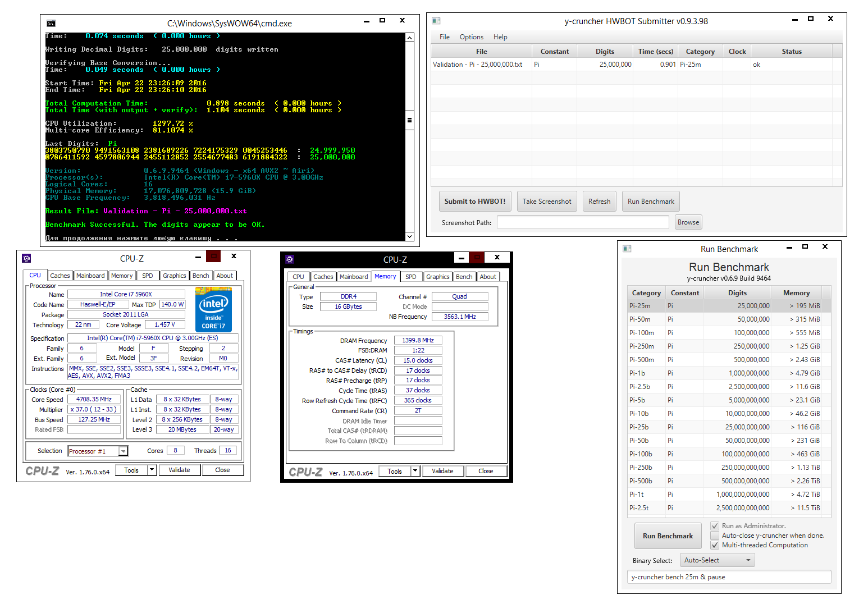Click the Digits column header in HWBOT Submitter
Image resolution: width=868 pixels, height=604 pixels.
click(605, 51)
